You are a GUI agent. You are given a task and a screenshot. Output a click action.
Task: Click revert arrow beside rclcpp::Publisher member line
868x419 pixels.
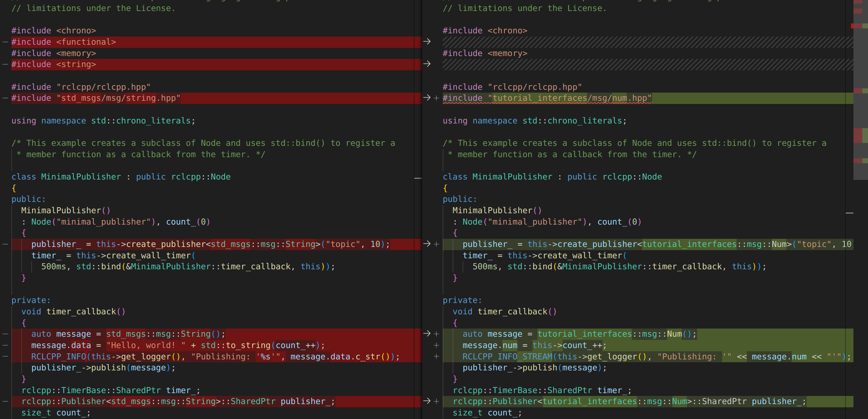point(427,401)
